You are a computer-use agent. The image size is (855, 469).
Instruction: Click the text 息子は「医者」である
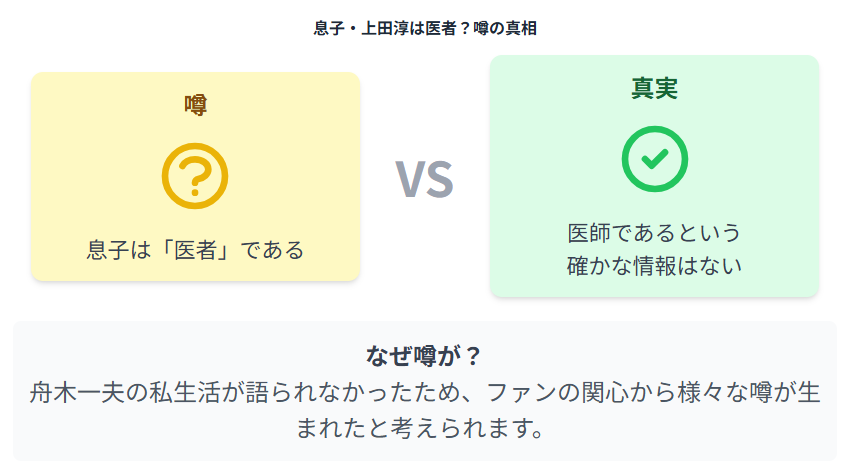195,250
